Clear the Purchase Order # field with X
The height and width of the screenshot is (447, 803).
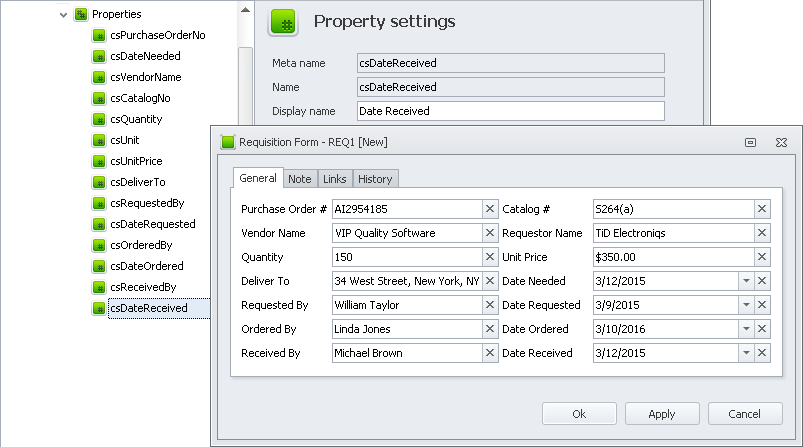489,209
